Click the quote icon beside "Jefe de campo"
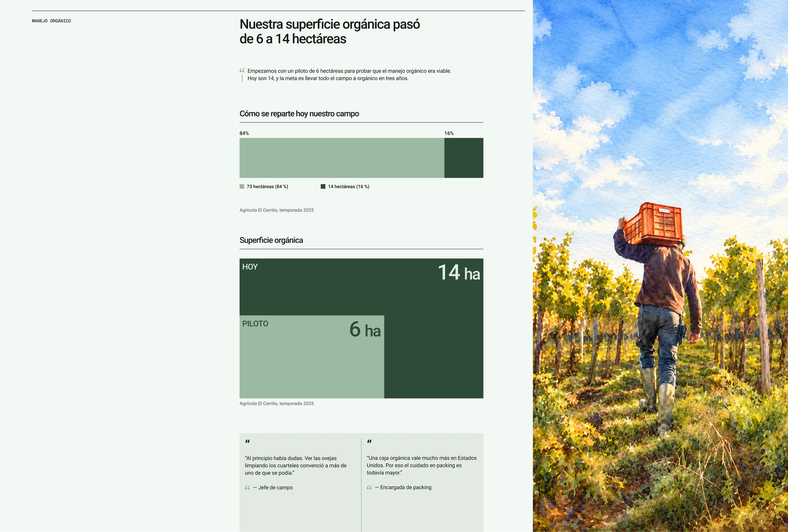 pyautogui.click(x=247, y=488)
